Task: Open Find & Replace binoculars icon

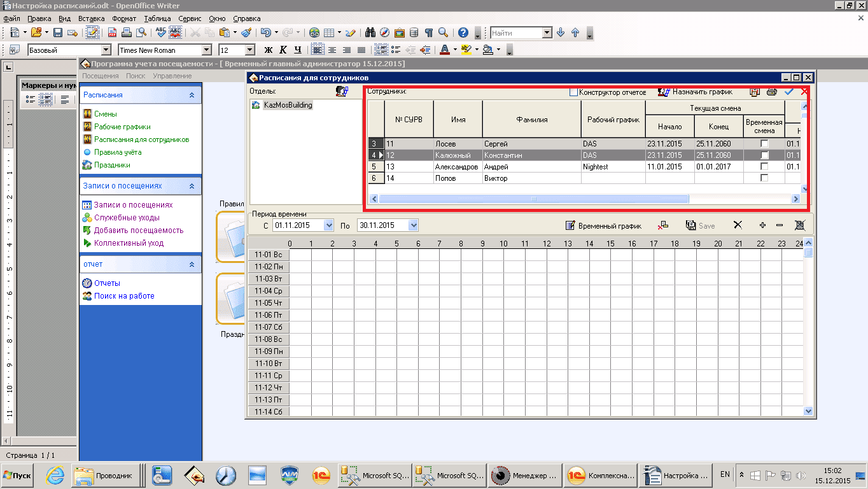Action: [x=369, y=32]
